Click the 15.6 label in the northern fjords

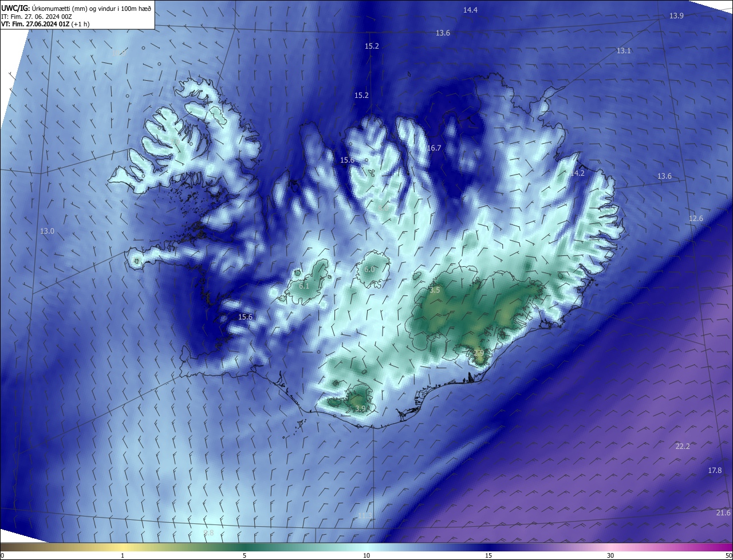(x=347, y=160)
